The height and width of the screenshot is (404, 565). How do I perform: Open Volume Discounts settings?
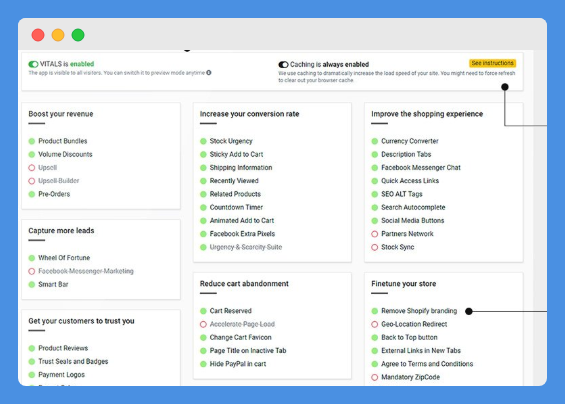65,154
